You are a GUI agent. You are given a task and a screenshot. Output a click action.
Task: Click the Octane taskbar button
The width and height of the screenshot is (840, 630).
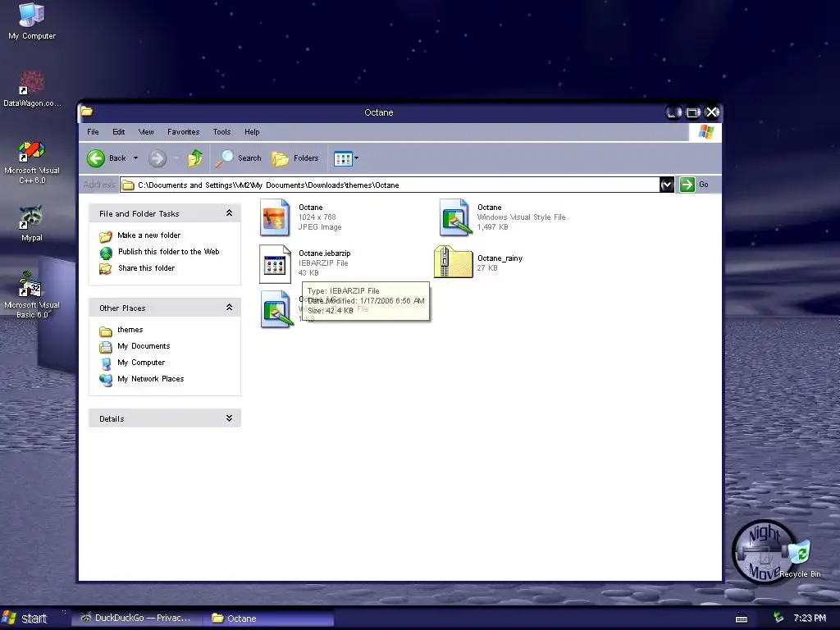(268, 619)
